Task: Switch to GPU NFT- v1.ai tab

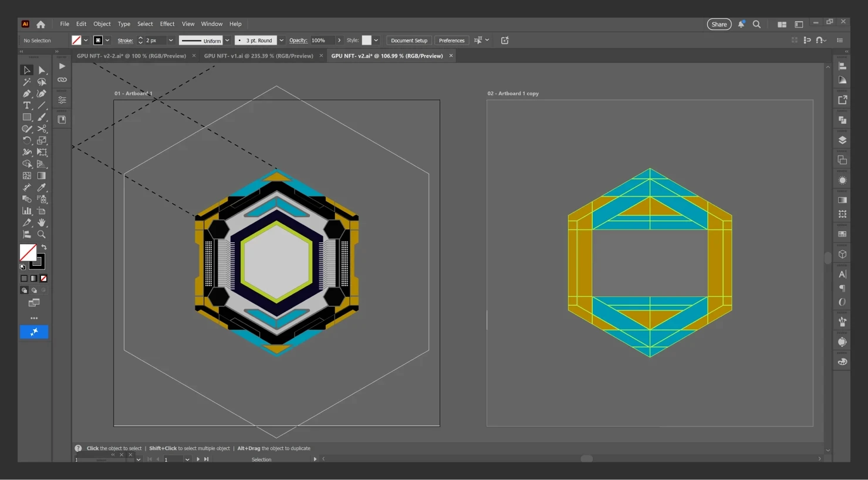Action: click(258, 56)
